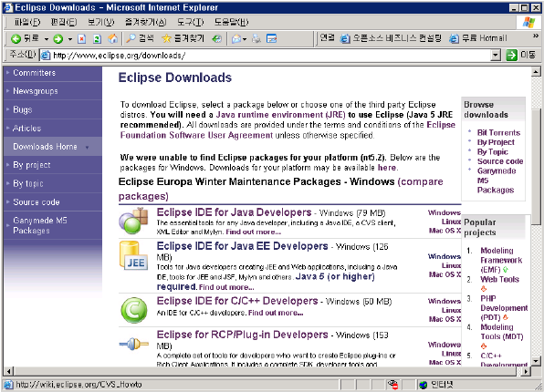544x392 pixels.
Task: Open the Committers sidebar link
Action: tap(35, 73)
